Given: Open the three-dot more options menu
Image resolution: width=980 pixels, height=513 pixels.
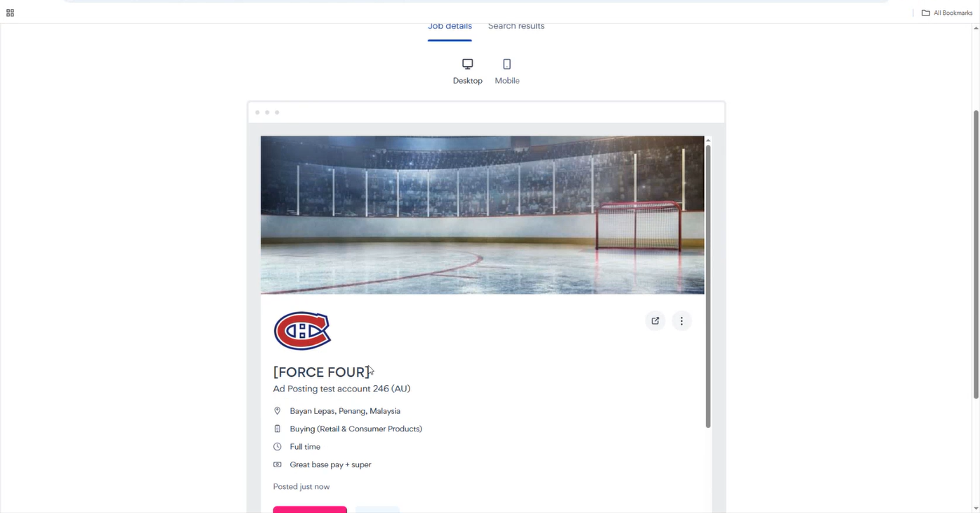Looking at the screenshot, I should point(681,321).
